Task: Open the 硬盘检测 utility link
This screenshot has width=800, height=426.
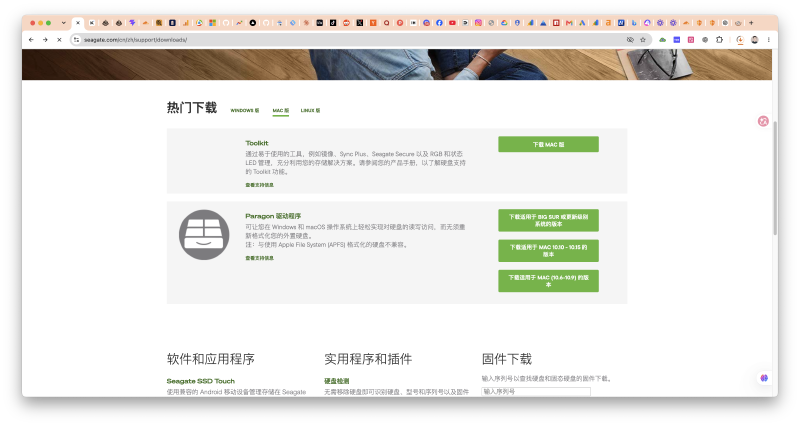Action: click(x=337, y=381)
